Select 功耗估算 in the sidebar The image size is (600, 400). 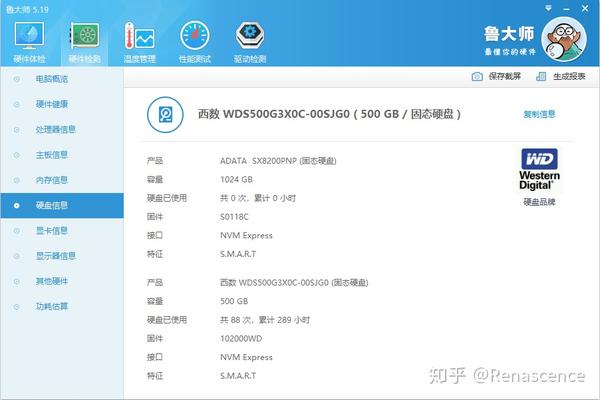click(x=62, y=306)
